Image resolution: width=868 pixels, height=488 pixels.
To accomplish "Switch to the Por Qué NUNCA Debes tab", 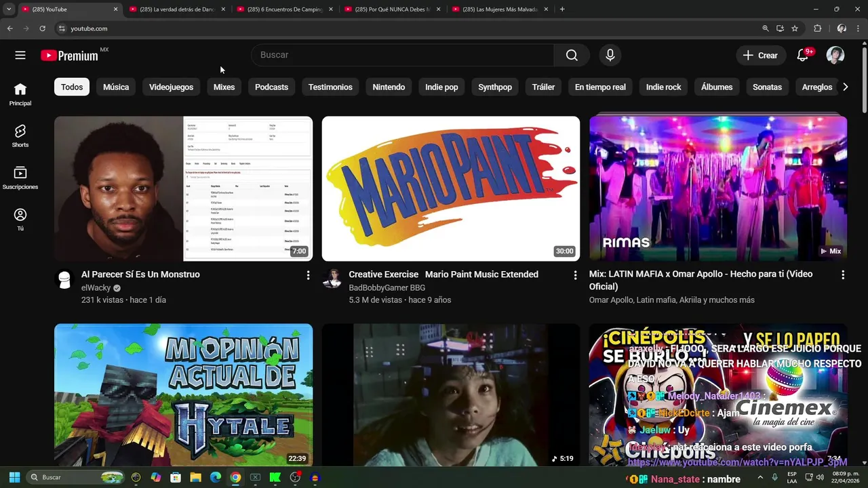I will click(393, 9).
